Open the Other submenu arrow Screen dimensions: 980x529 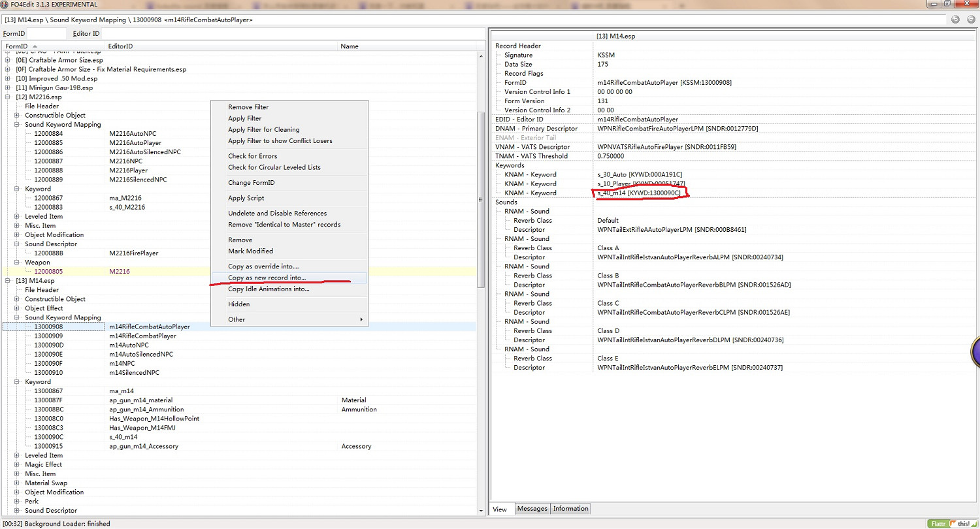pyautogui.click(x=361, y=319)
